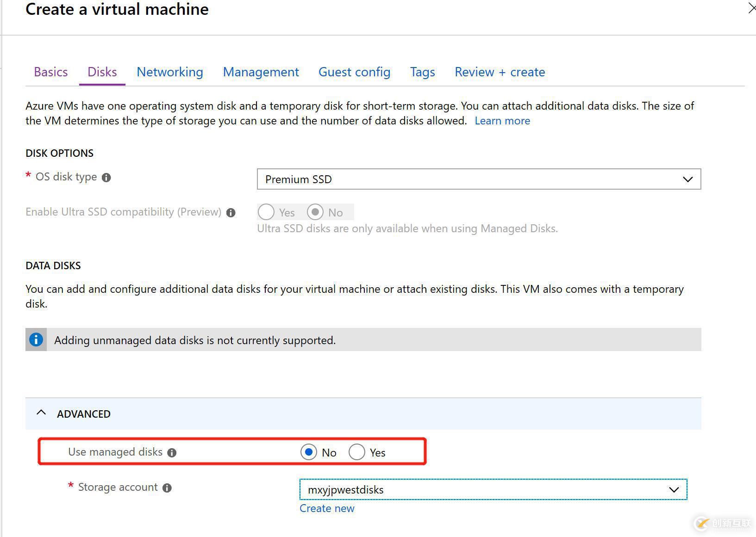
Task: Keep Use managed disks set to No
Action: pyautogui.click(x=309, y=452)
